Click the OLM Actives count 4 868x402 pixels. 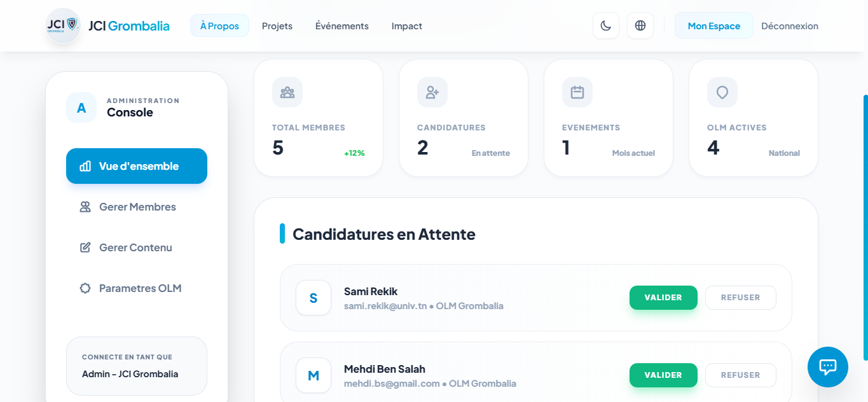pyautogui.click(x=713, y=148)
